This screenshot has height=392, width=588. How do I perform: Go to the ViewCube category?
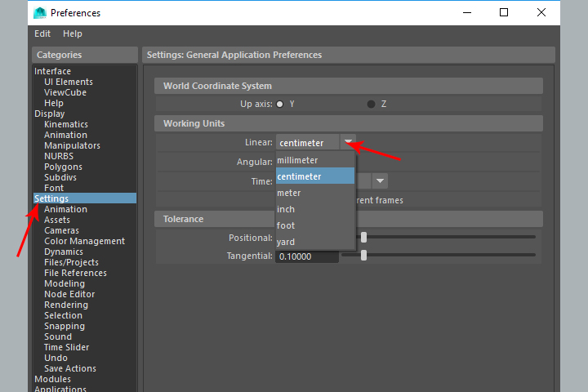pyautogui.click(x=65, y=92)
